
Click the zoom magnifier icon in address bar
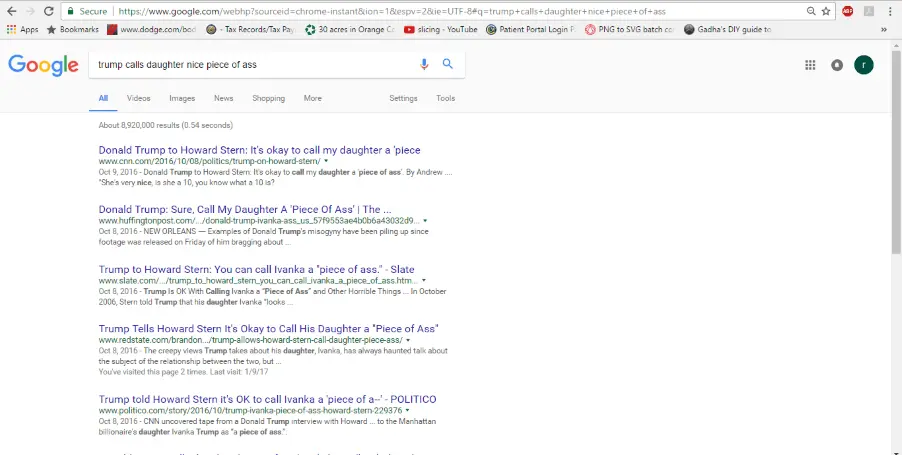(x=811, y=11)
